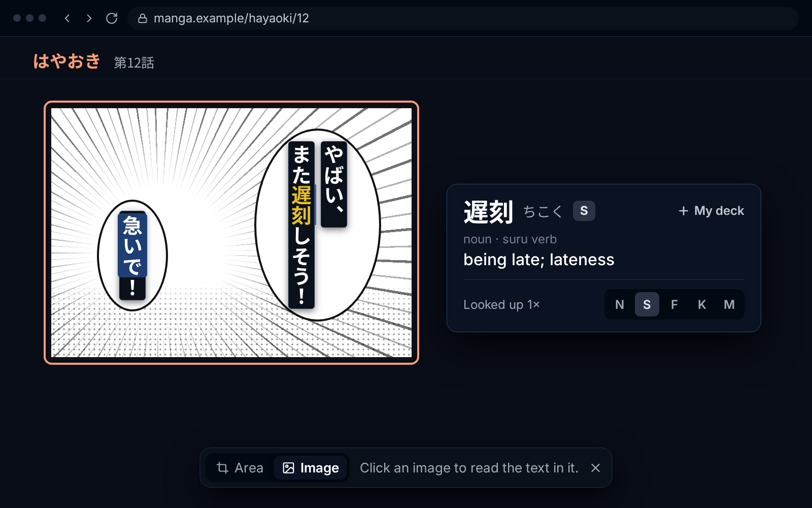Image resolution: width=812 pixels, height=508 pixels.
Task: Go forward with the browser forward arrow
Action: 89,18
